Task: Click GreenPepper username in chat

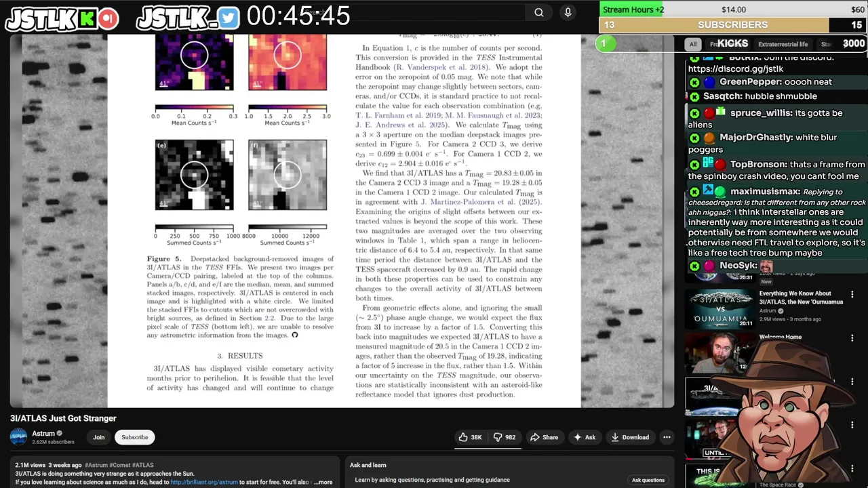Action: (751, 81)
